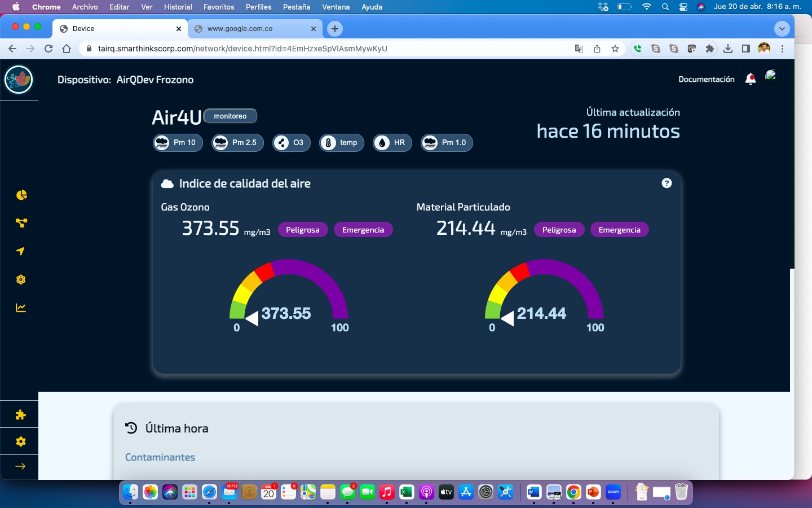Open the network nodes sidebar icon
The height and width of the screenshot is (508, 812).
click(x=21, y=223)
